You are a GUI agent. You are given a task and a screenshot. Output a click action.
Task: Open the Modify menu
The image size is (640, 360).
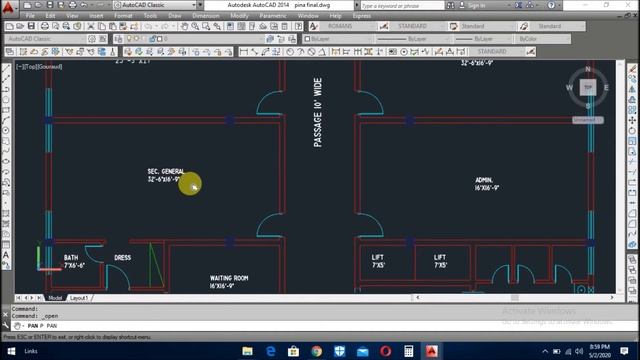(x=239, y=16)
